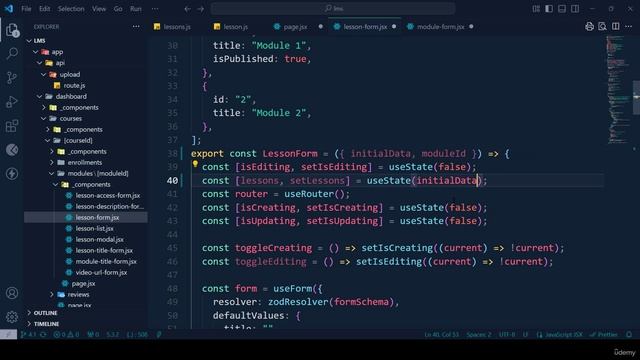The height and width of the screenshot is (360, 640).
Task: Click the Prettier status bar item
Action: pos(604,335)
